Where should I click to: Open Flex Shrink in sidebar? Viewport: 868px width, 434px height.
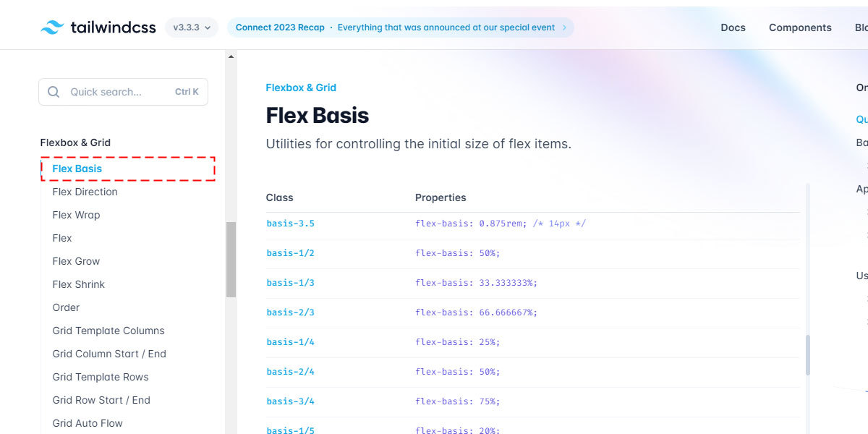point(78,284)
